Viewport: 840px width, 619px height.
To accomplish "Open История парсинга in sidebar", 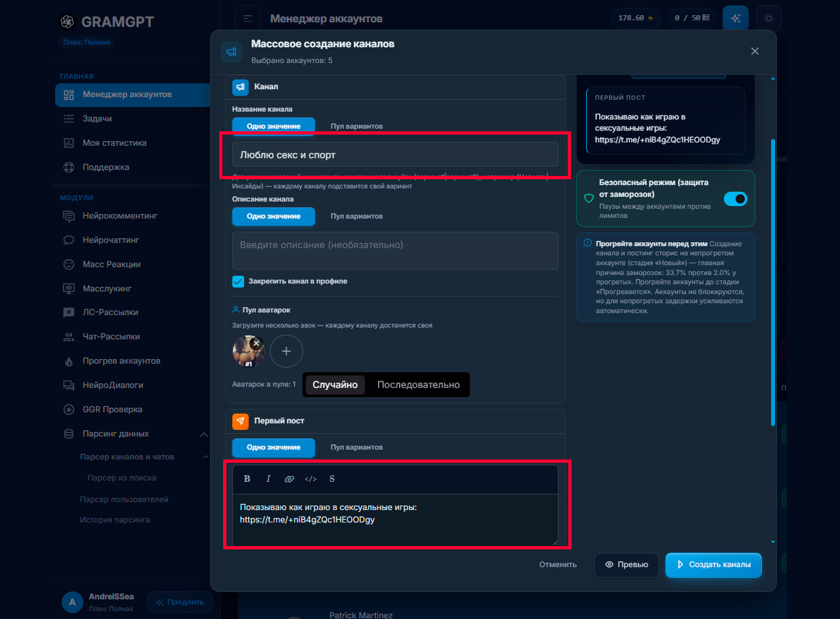I will pos(115,520).
